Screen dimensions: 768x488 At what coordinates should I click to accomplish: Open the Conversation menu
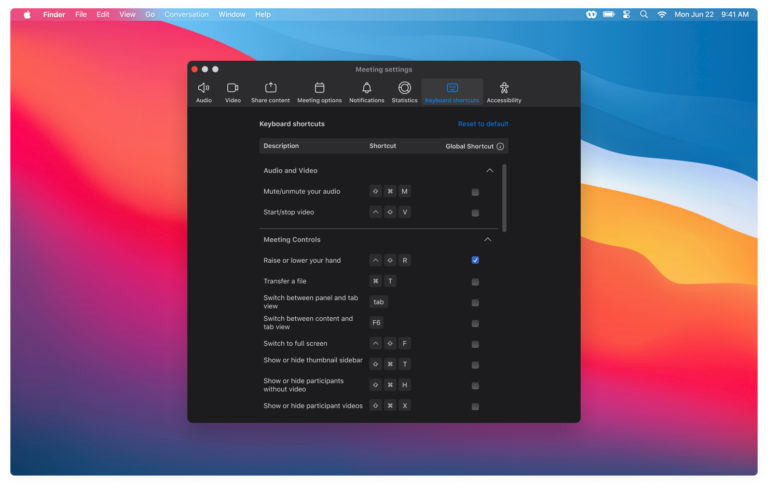(x=187, y=15)
